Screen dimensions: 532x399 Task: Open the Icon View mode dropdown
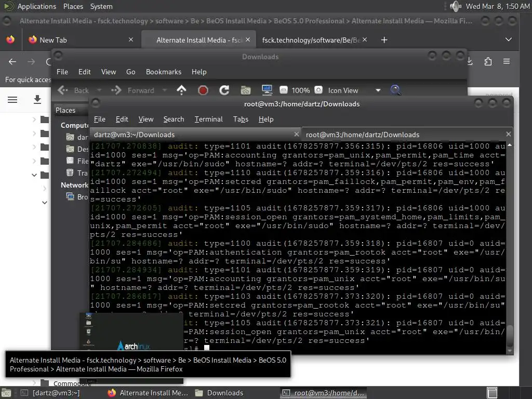coord(378,90)
